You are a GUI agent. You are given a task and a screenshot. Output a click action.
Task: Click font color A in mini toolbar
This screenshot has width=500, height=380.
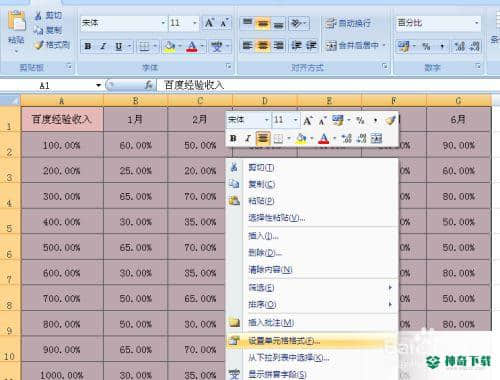(323, 138)
